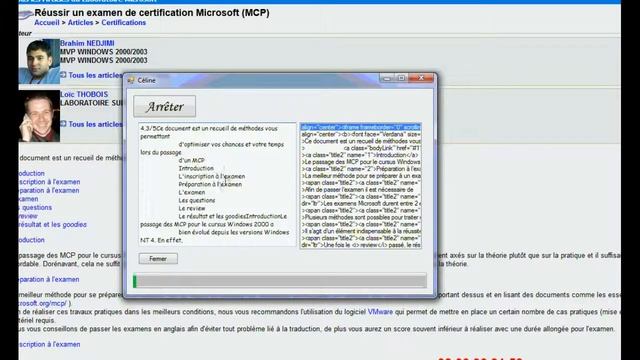Click the Arrêter button
Image resolution: width=640 pixels, height=360 pixels.
tap(164, 107)
